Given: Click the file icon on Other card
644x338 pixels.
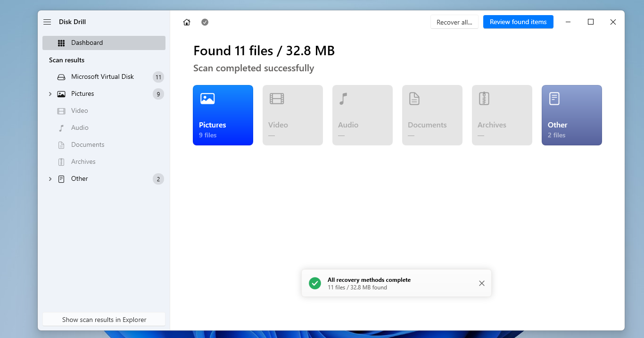Looking at the screenshot, I should point(554,99).
